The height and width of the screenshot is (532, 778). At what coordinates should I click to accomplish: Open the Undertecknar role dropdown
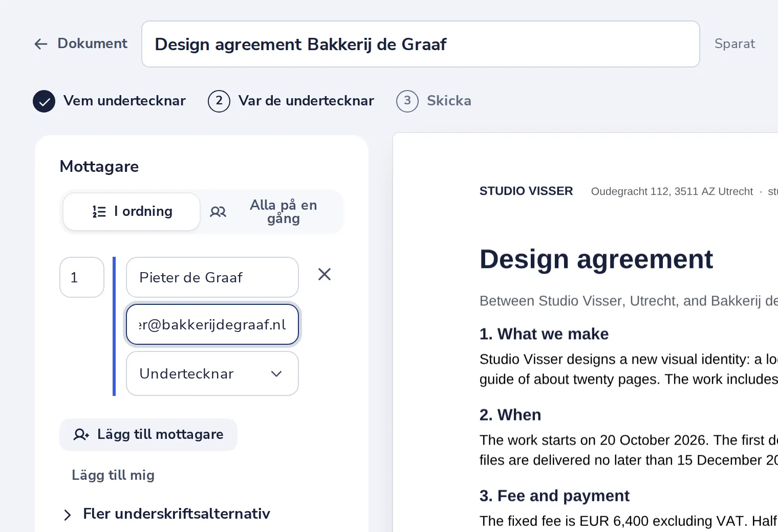click(x=212, y=373)
